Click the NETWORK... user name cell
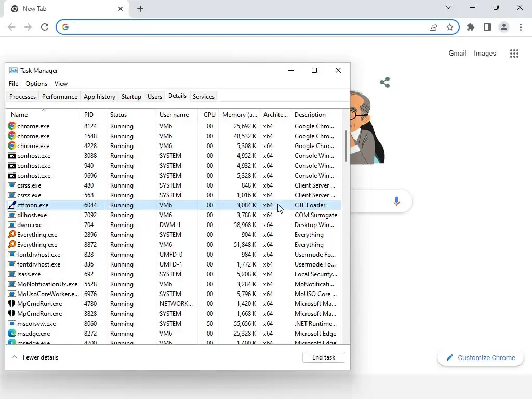This screenshot has width=532, height=399. 176,303
